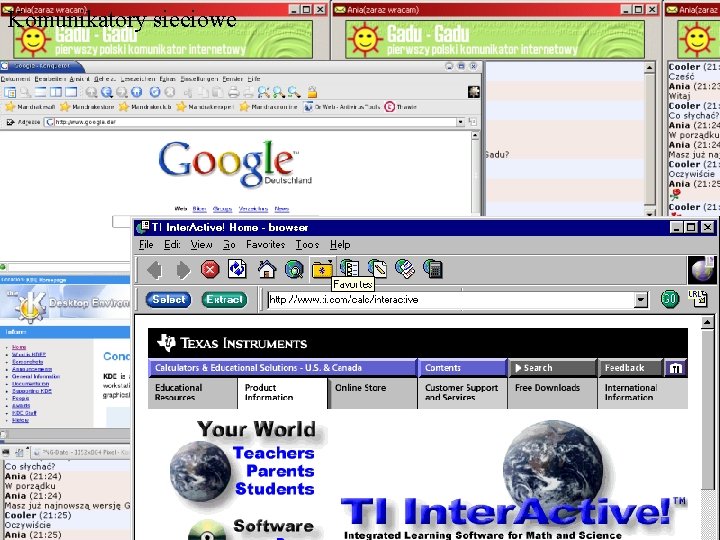Click the globe with notepad icon in TI toolbar
720x540 pixels.
(377, 270)
